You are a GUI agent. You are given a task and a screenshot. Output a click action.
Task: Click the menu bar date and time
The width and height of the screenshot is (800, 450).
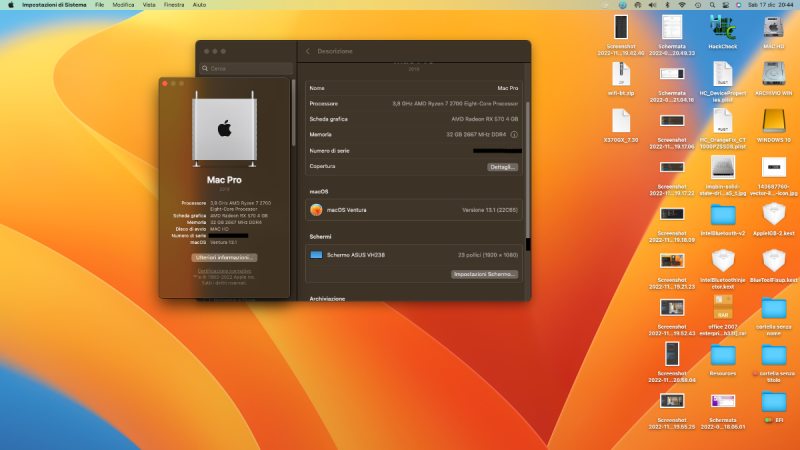770,5
